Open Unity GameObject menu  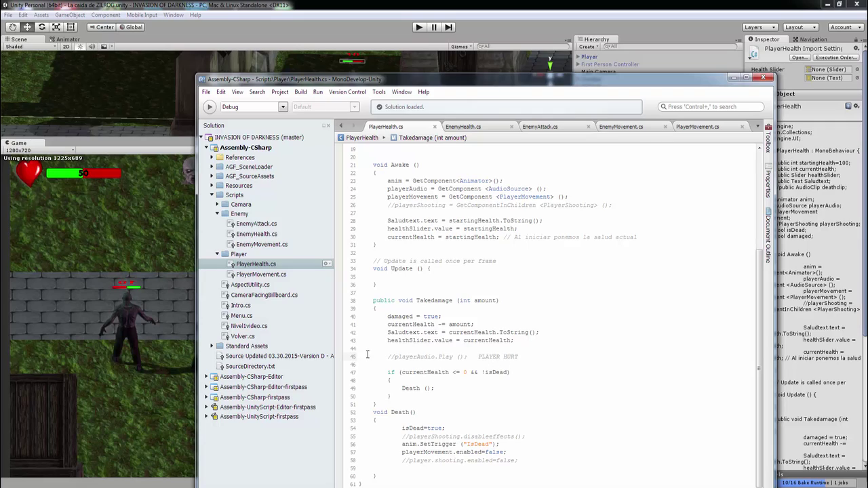click(x=70, y=15)
